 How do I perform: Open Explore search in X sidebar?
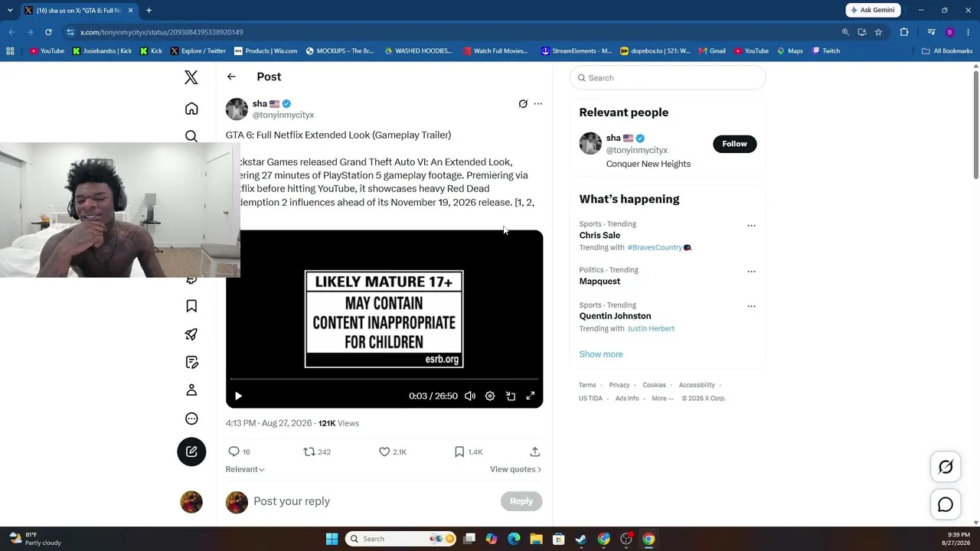coord(191,136)
